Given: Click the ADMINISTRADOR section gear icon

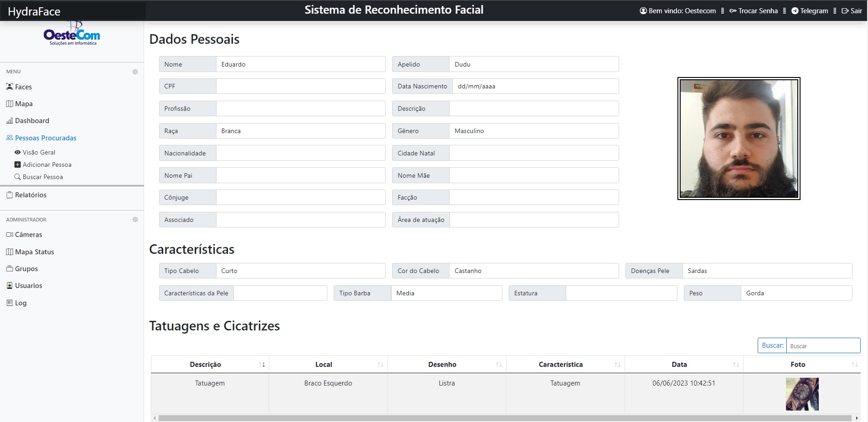Looking at the screenshot, I should (x=135, y=219).
